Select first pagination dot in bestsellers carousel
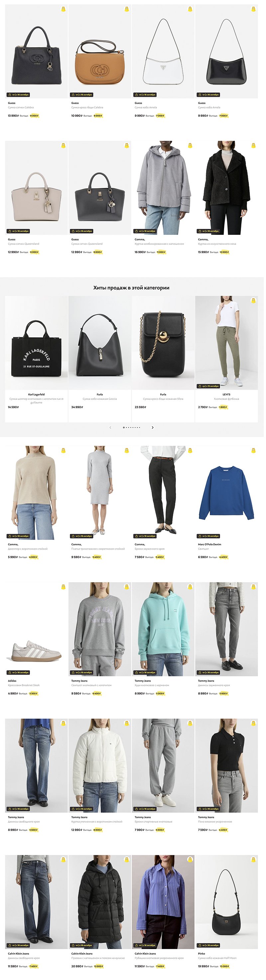The height and width of the screenshot is (980, 266). click(123, 427)
